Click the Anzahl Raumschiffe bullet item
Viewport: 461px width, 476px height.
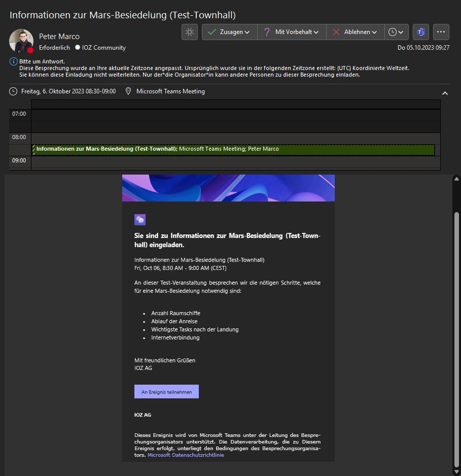(175, 313)
